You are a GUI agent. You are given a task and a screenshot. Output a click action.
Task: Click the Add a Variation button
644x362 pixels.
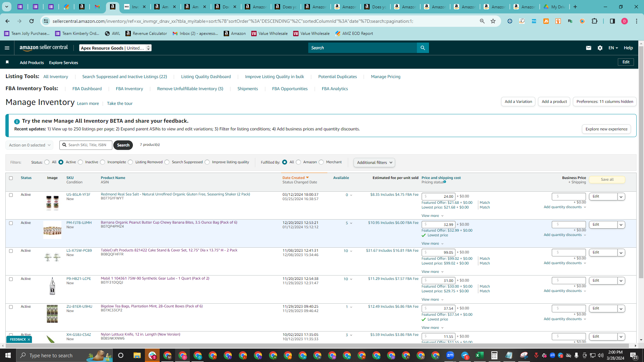pyautogui.click(x=518, y=102)
